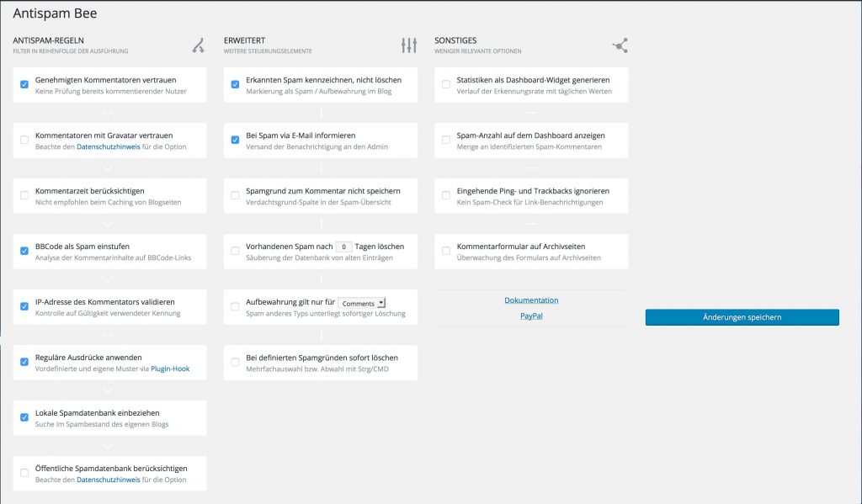Click the feather icon next to Antispam-Regeln
This screenshot has height=504, width=862.
[x=198, y=45]
